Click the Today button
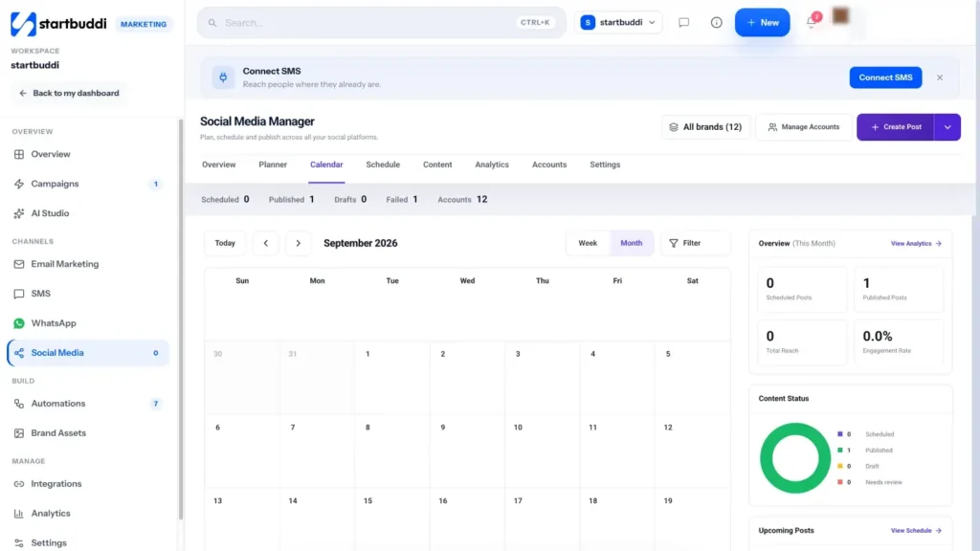This screenshot has width=980, height=551. point(225,243)
